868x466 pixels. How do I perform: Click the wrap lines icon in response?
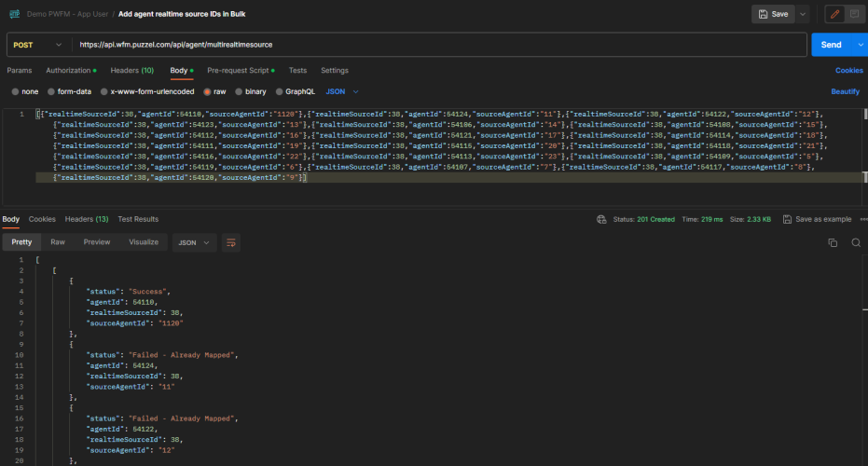pyautogui.click(x=230, y=242)
